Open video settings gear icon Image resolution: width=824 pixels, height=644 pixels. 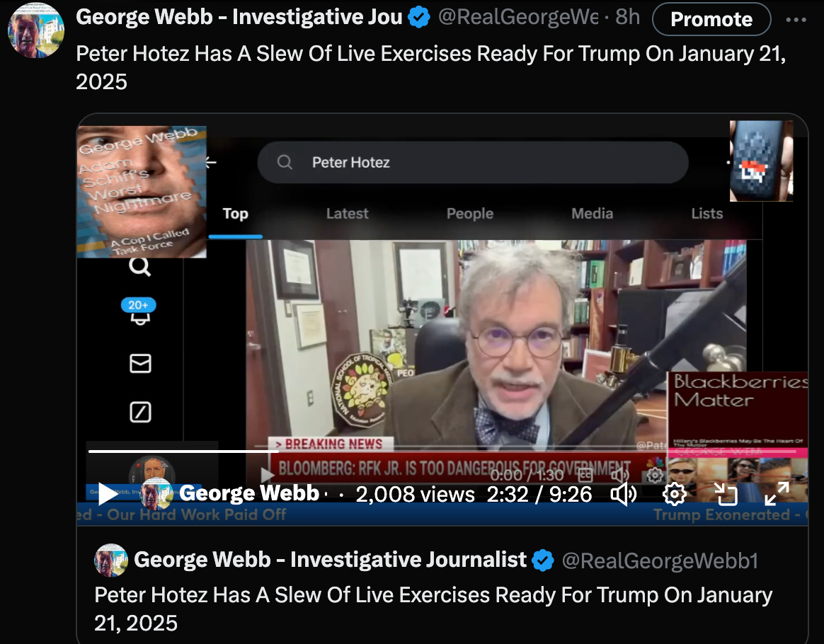pyautogui.click(x=674, y=494)
